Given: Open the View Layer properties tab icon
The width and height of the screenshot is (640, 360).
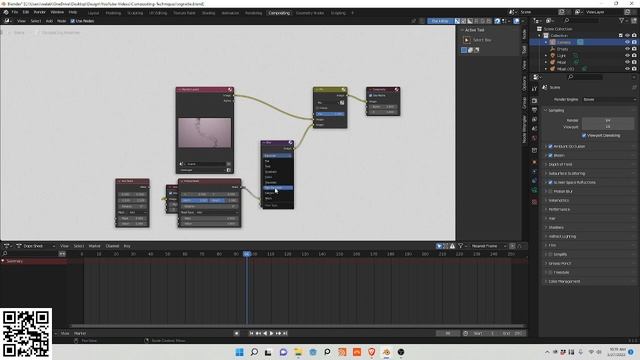Looking at the screenshot, I should [x=534, y=119].
